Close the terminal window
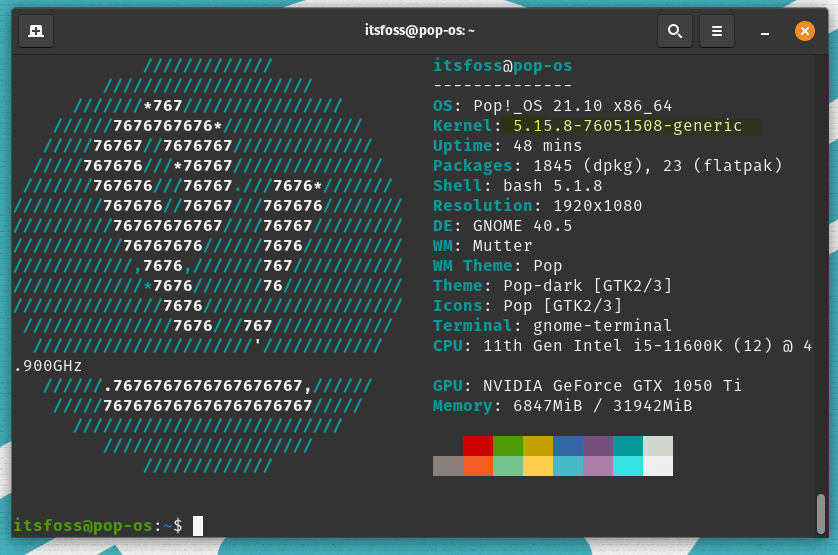Screen dimensions: 838x555 point(804,31)
